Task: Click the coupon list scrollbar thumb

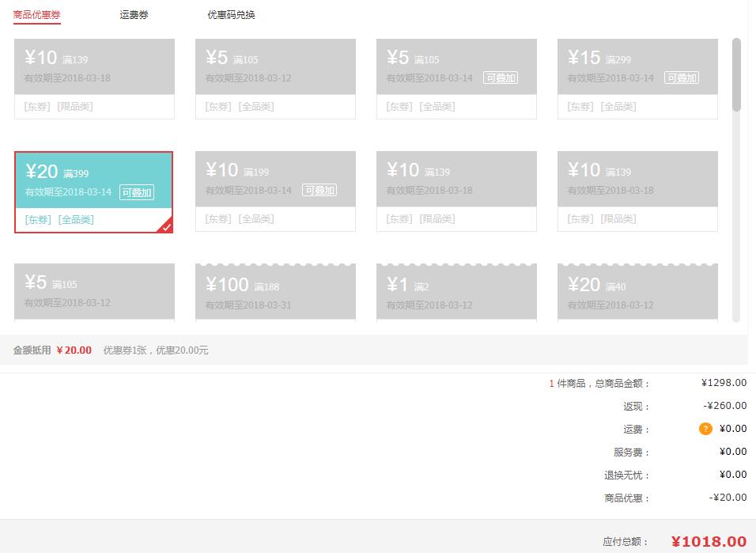Action: 735,75
